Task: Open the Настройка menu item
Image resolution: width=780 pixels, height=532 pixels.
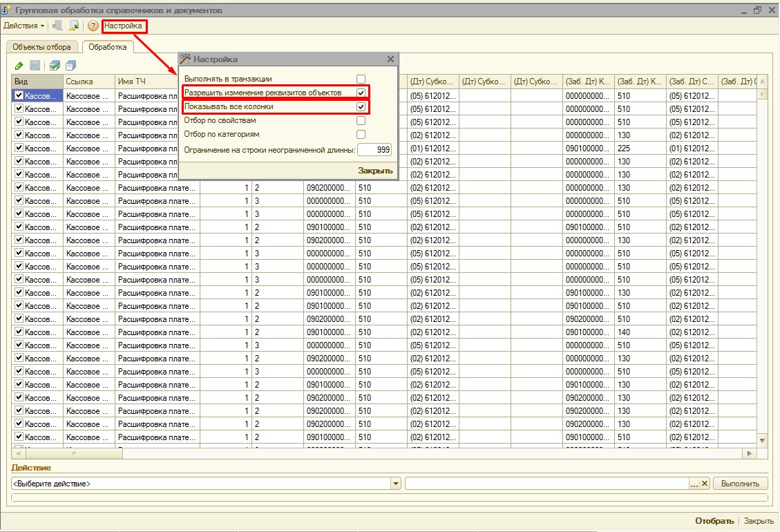Action: coord(124,26)
